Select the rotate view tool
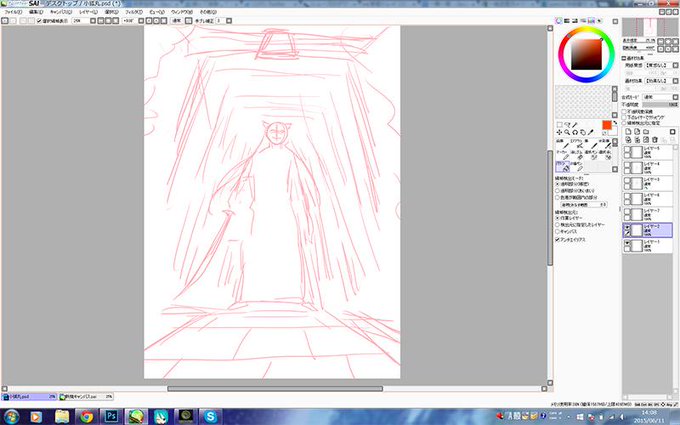680x425 pixels. (x=575, y=132)
